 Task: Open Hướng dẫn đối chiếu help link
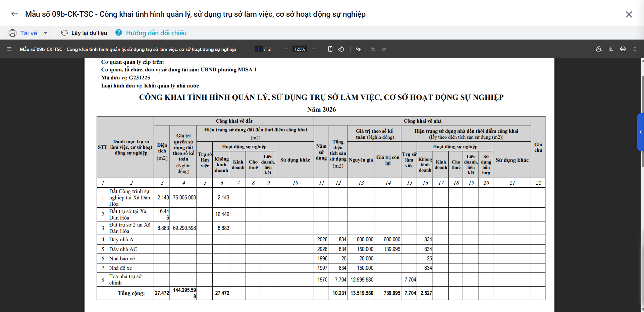pos(151,33)
